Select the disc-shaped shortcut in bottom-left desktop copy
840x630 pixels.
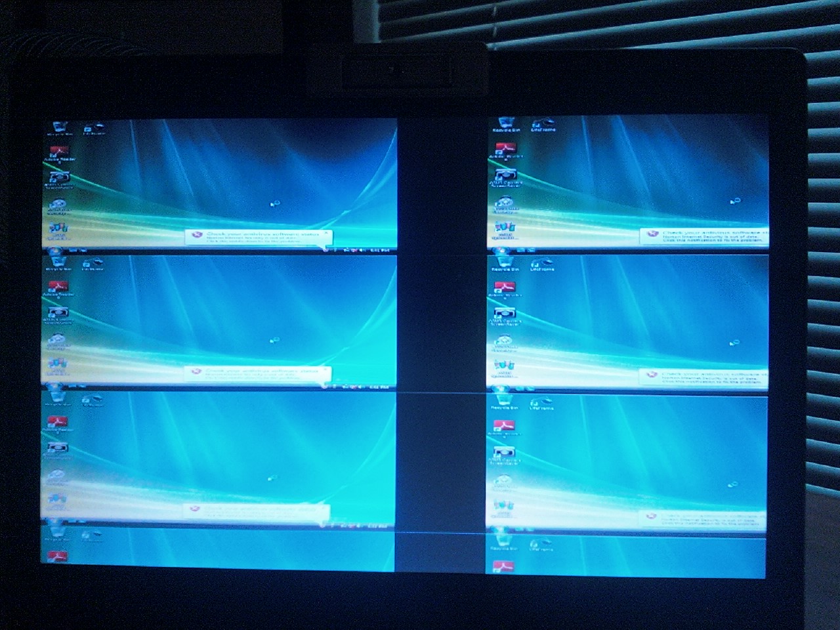click(58, 478)
